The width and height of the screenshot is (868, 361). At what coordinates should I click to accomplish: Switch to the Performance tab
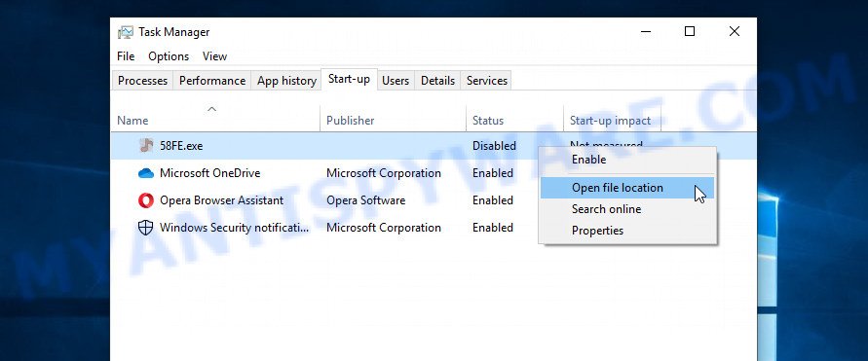tap(212, 81)
